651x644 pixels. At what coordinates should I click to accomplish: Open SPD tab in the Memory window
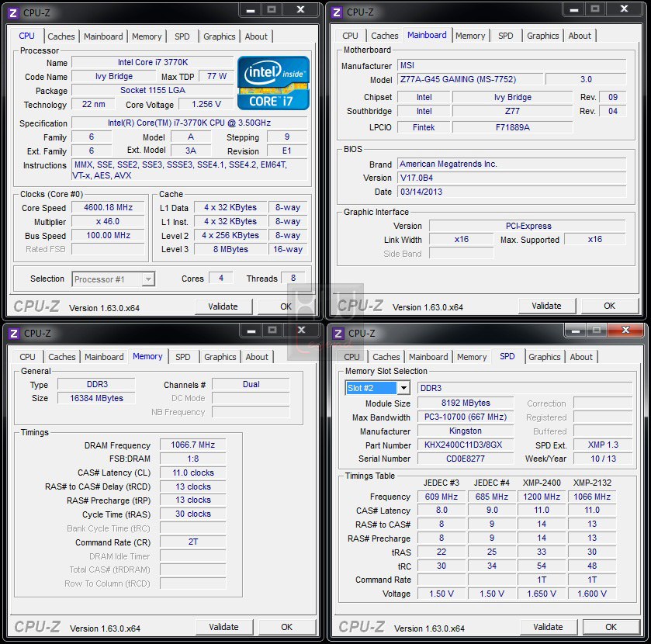point(182,357)
